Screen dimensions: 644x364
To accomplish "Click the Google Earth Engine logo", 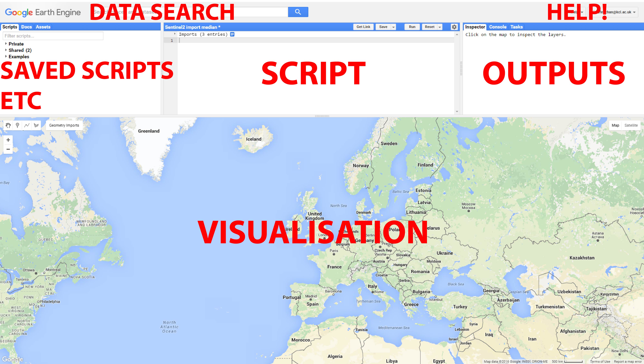I will [x=43, y=12].
